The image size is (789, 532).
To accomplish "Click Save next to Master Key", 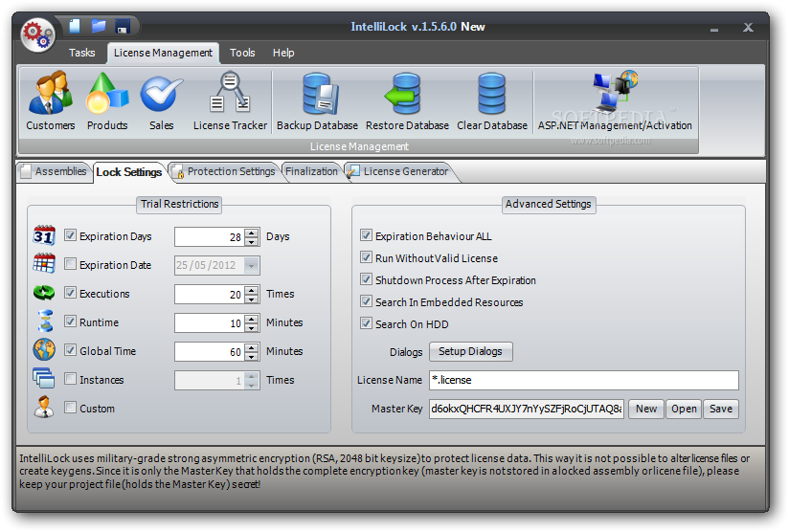I will pos(721,409).
